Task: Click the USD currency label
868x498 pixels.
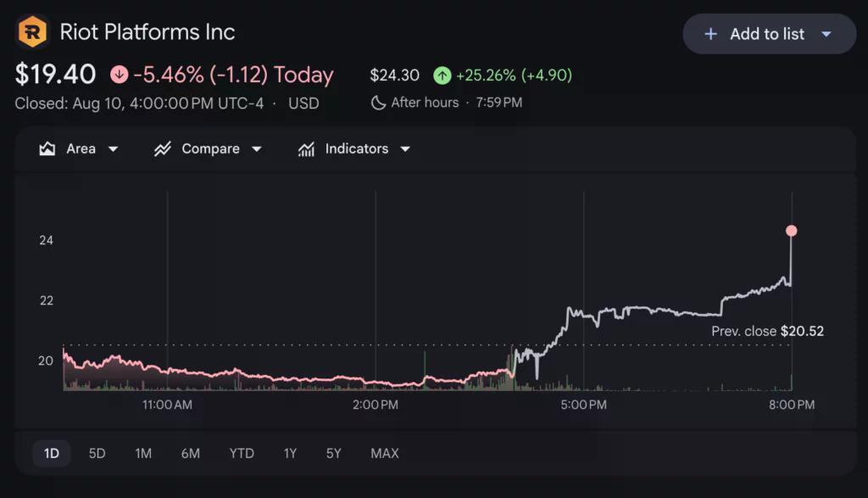Action: 303,104
